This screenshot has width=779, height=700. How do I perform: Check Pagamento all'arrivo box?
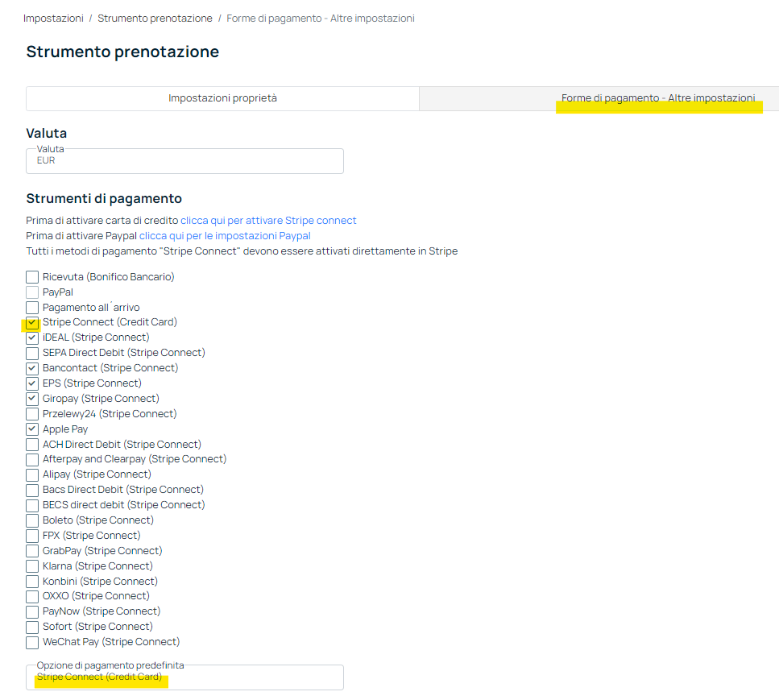[32, 308]
